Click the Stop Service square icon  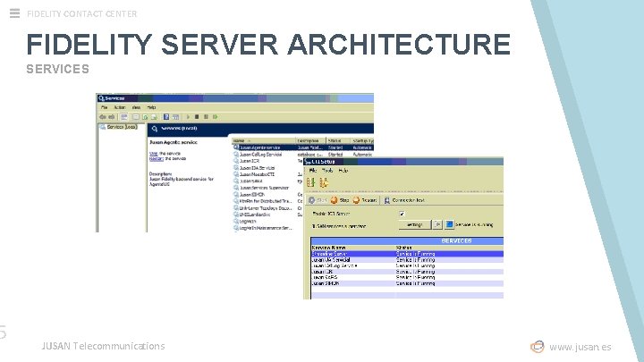click(197, 117)
